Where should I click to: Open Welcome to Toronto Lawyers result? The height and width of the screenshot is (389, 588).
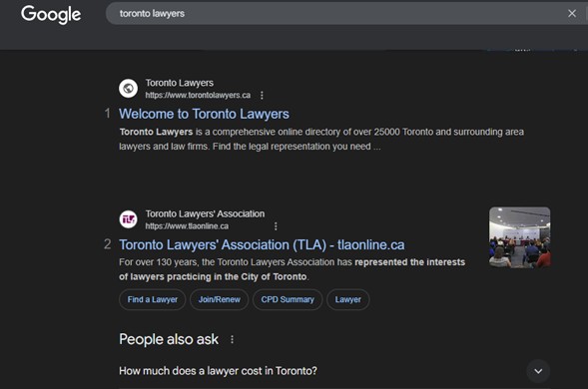[x=204, y=114]
